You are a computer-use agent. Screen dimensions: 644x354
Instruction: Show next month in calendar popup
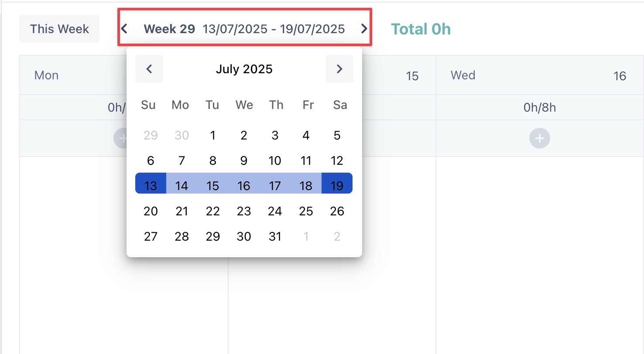point(339,69)
